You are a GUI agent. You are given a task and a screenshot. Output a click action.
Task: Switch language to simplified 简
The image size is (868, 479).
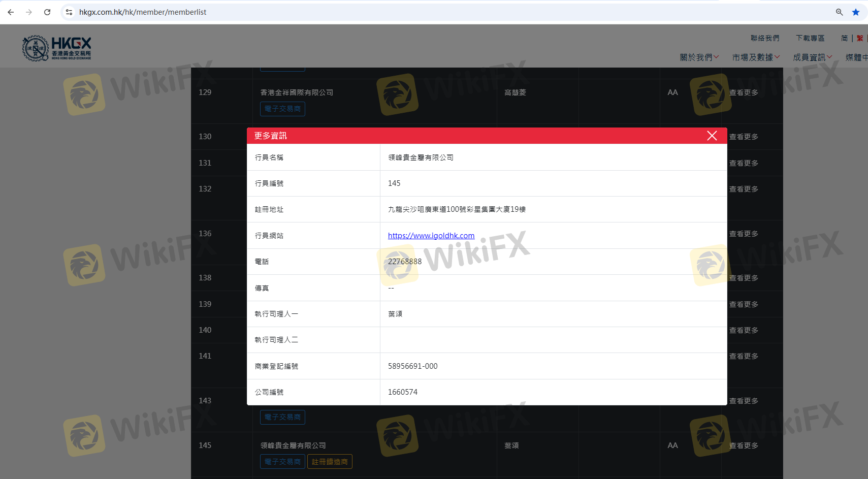tap(844, 38)
